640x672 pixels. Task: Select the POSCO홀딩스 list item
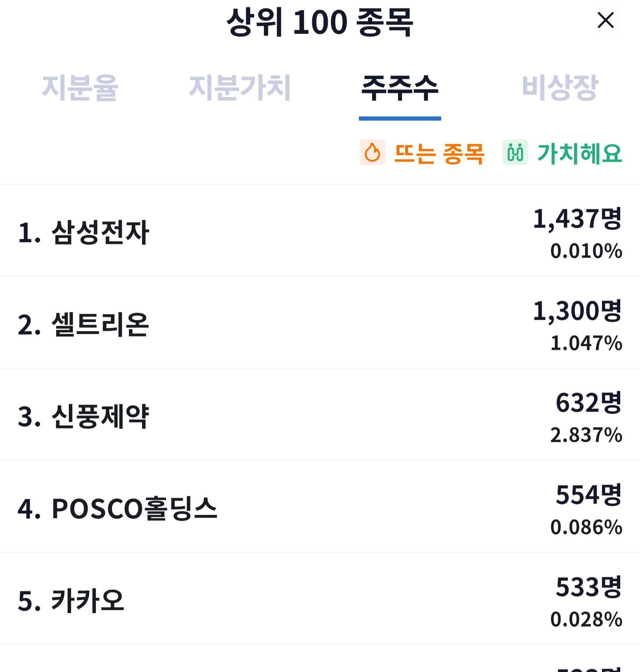click(320, 507)
